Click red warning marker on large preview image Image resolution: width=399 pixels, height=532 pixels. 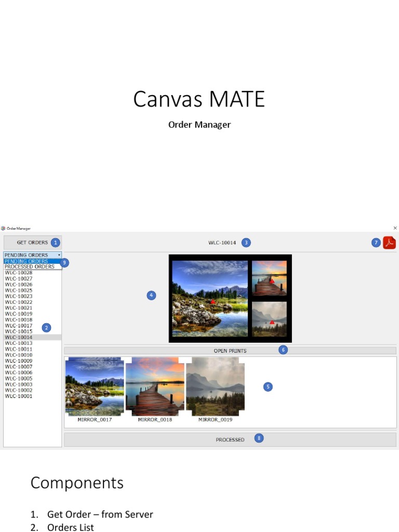[212, 301]
